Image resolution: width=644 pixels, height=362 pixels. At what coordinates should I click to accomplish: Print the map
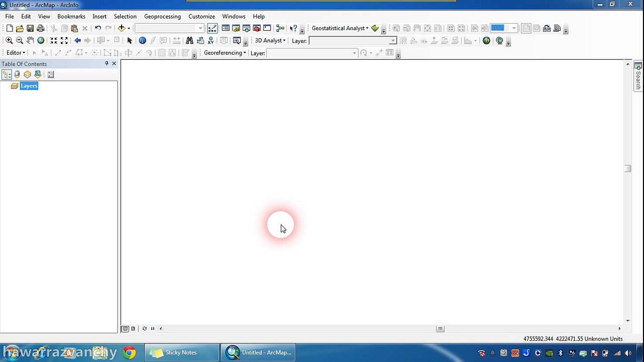pyautogui.click(x=41, y=29)
